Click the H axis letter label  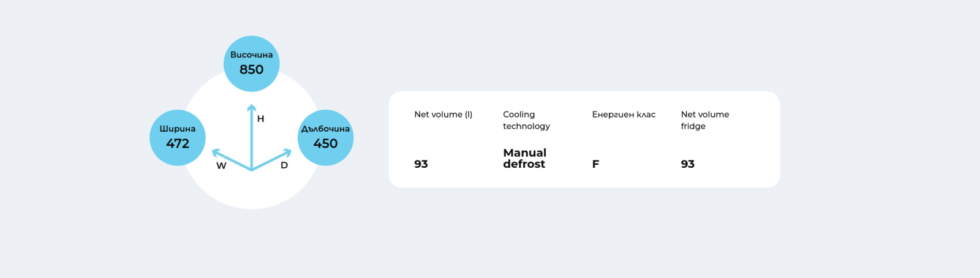tap(261, 119)
